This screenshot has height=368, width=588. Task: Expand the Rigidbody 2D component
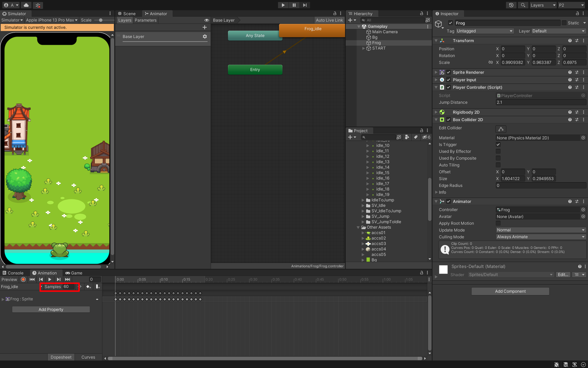coord(436,112)
